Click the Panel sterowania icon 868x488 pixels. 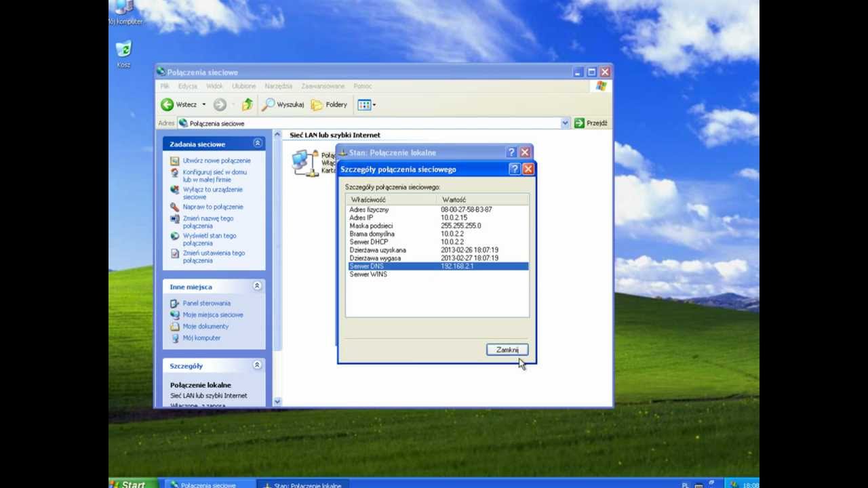point(174,303)
